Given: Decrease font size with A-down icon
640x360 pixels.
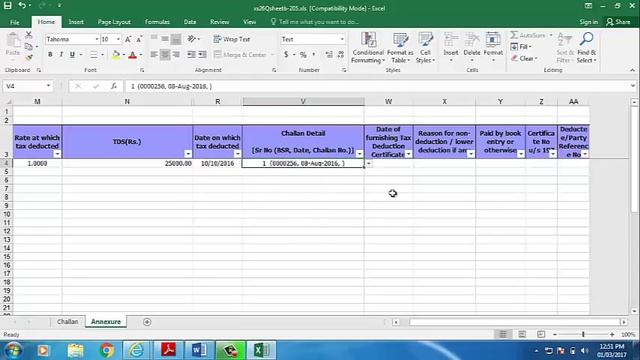Looking at the screenshot, I should point(139,39).
